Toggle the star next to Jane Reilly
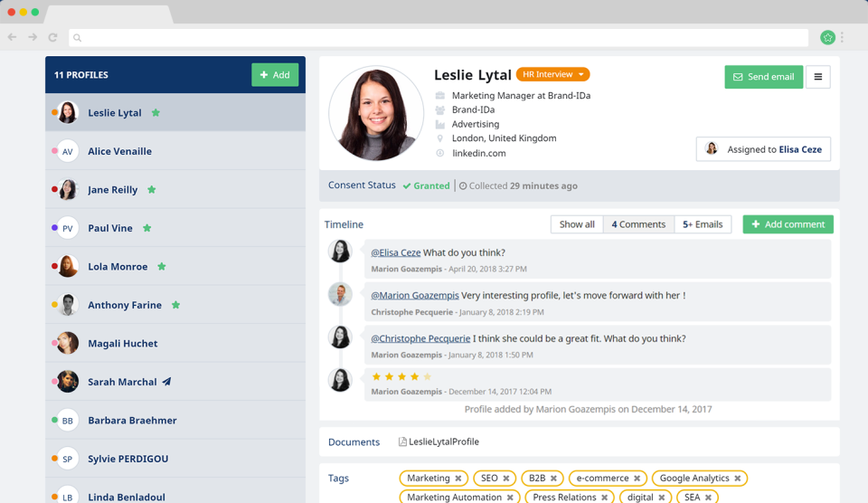 (152, 189)
